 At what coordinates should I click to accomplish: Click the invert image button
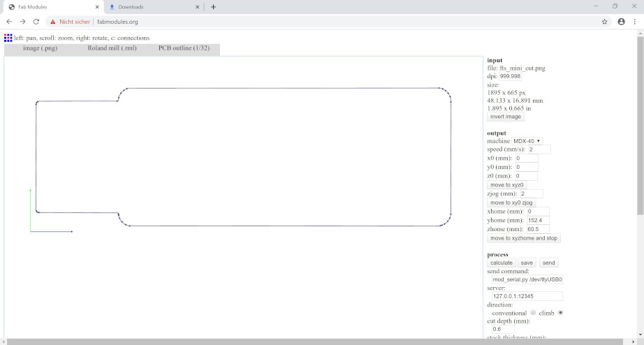(x=506, y=117)
